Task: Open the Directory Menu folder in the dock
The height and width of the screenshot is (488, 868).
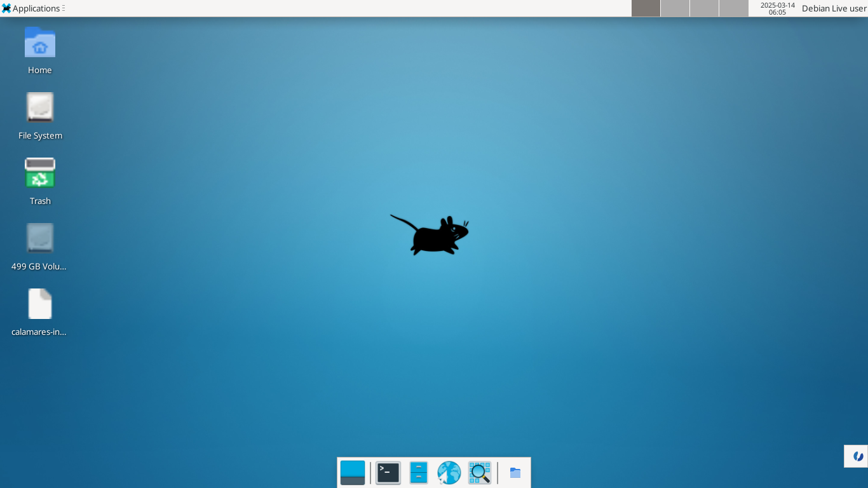Action: [x=515, y=472]
